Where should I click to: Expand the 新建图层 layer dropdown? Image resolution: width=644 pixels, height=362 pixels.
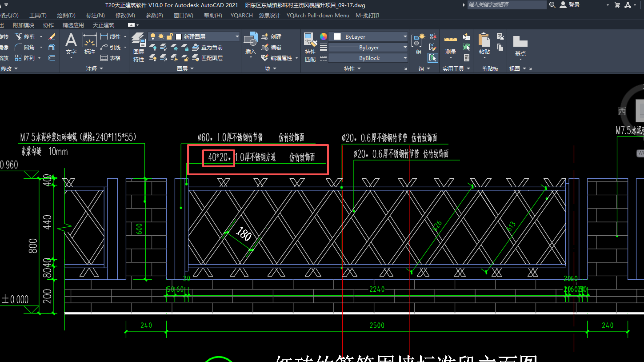pos(237,36)
